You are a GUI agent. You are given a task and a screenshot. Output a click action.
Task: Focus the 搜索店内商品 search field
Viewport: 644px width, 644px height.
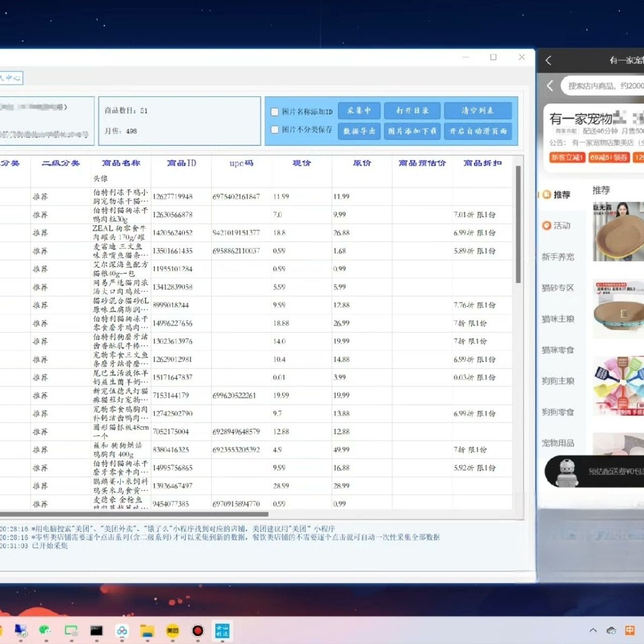602,86
